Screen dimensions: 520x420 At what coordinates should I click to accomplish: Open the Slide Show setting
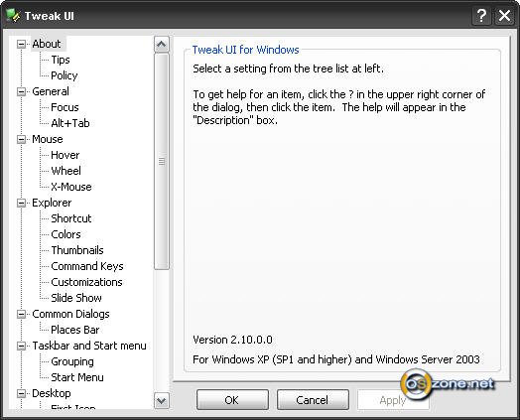pos(76,298)
